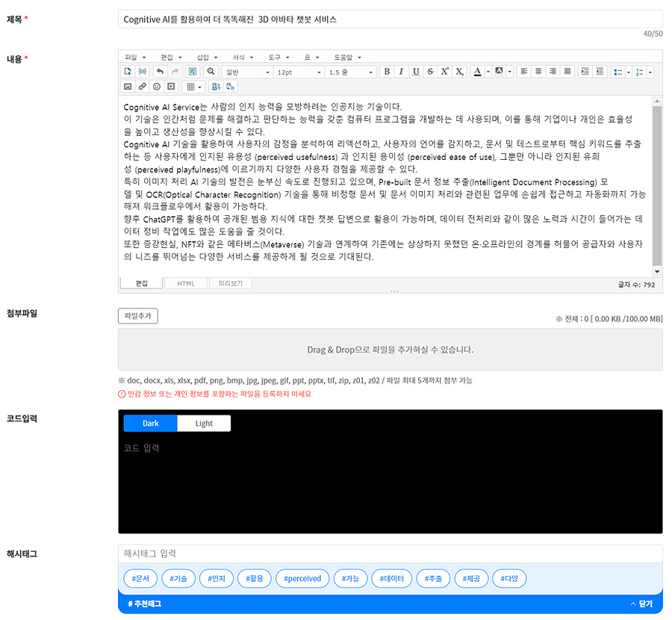Click inside the code input area
This screenshot has width=672, height=620.
[x=391, y=483]
